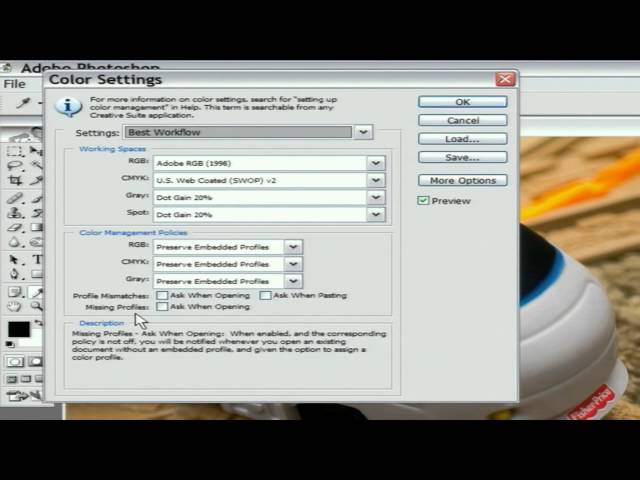Click the OK button
640x480 pixels.
[x=462, y=102]
